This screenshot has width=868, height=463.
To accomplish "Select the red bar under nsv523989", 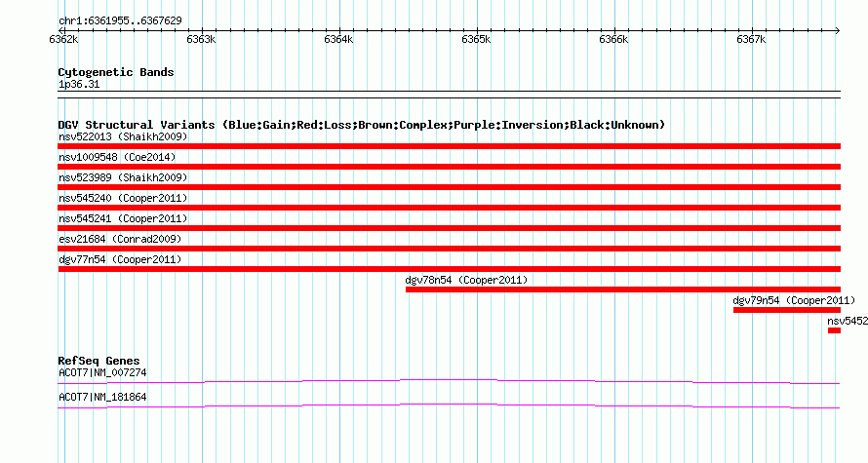I will point(449,187).
